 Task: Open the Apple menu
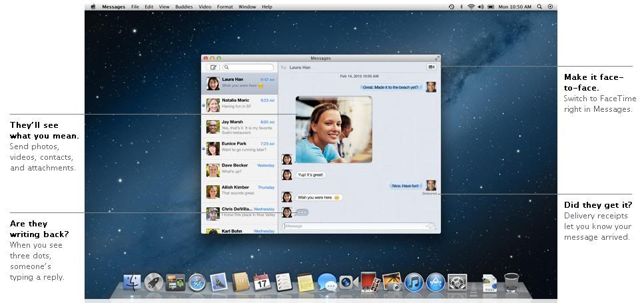(x=93, y=7)
